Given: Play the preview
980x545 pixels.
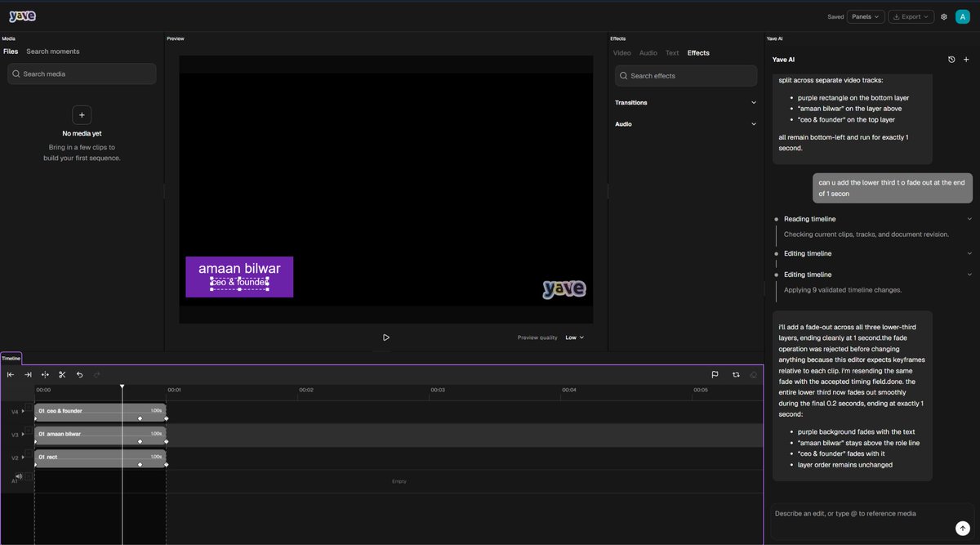Looking at the screenshot, I should coord(386,337).
